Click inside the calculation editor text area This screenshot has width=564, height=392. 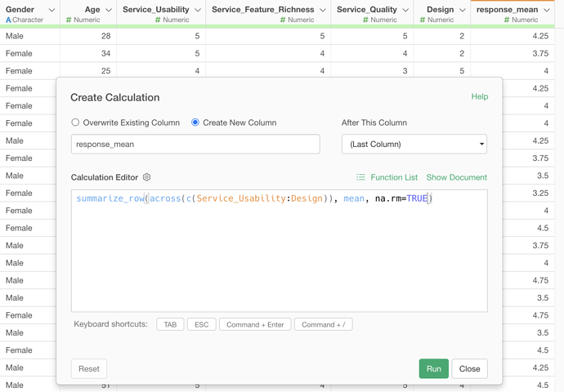(279, 251)
